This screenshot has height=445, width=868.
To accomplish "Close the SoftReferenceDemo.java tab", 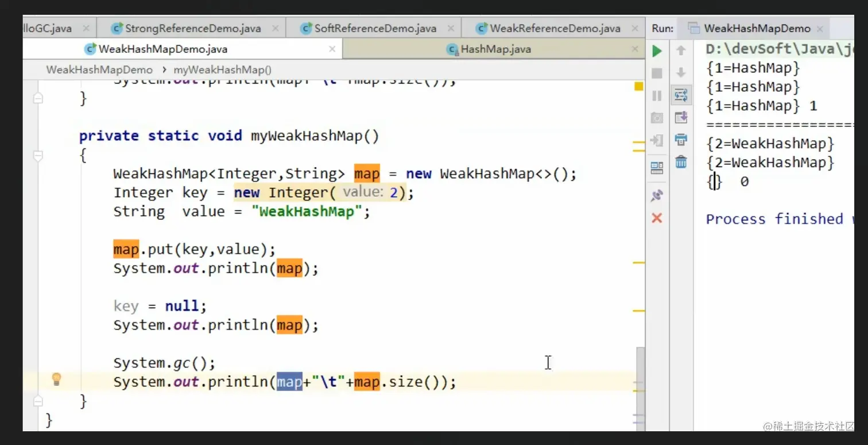I will (x=451, y=28).
